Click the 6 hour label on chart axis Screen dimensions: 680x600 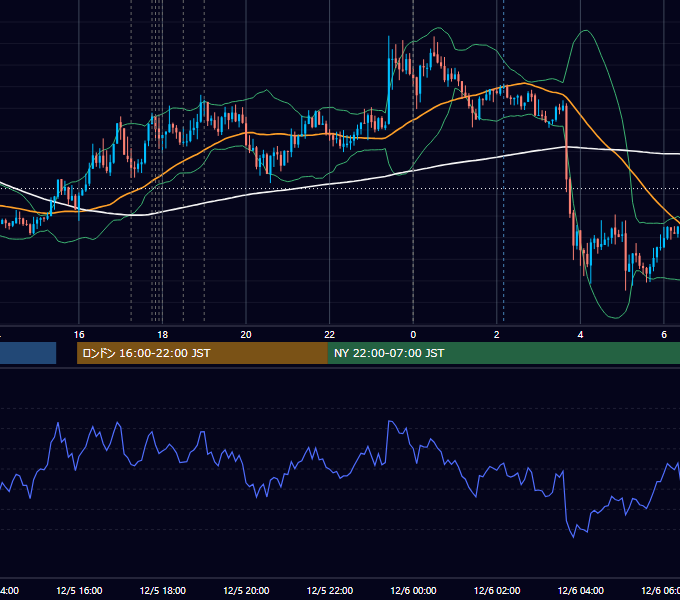[x=664, y=335]
